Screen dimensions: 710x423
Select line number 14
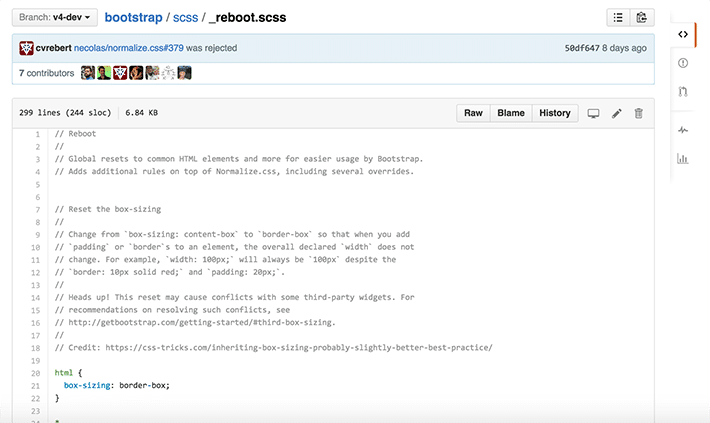(36, 298)
